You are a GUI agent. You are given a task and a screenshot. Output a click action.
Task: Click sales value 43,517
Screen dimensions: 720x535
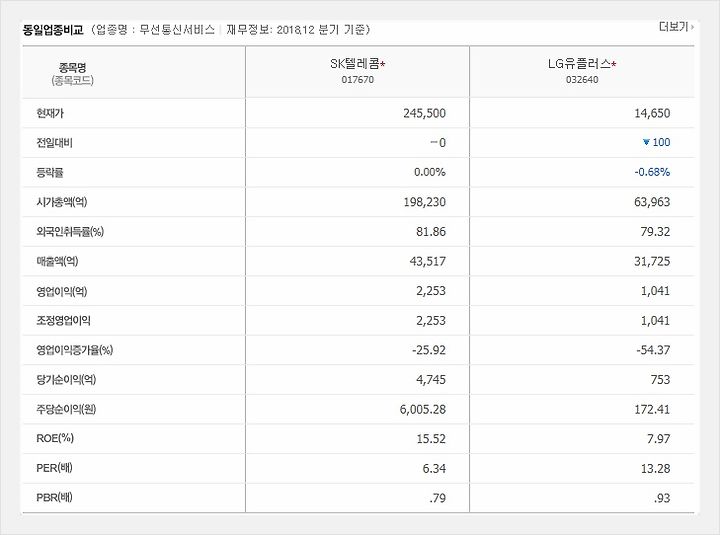click(428, 261)
